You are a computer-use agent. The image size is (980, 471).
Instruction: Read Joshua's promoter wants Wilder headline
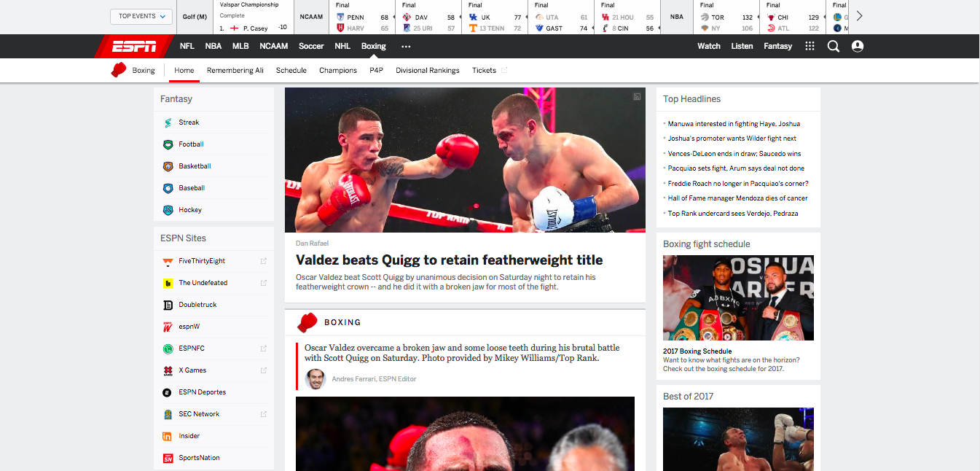coord(732,139)
